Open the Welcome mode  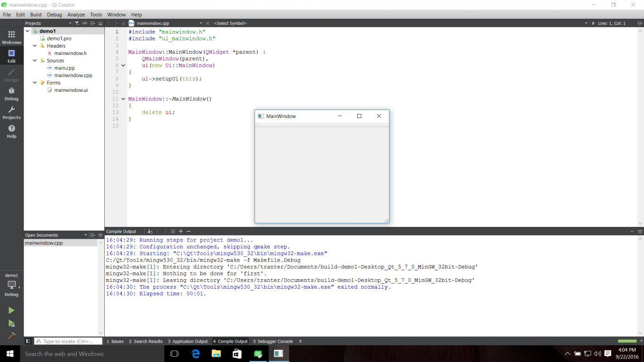click(x=12, y=37)
